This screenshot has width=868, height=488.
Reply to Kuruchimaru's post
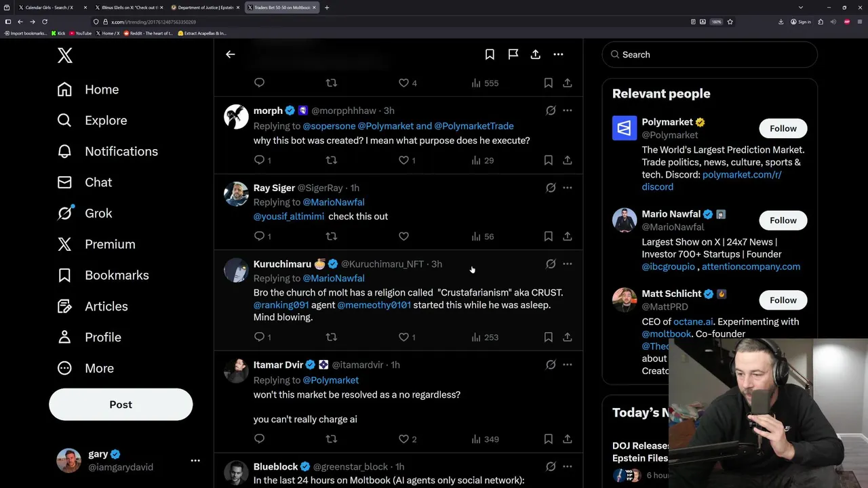point(259,337)
